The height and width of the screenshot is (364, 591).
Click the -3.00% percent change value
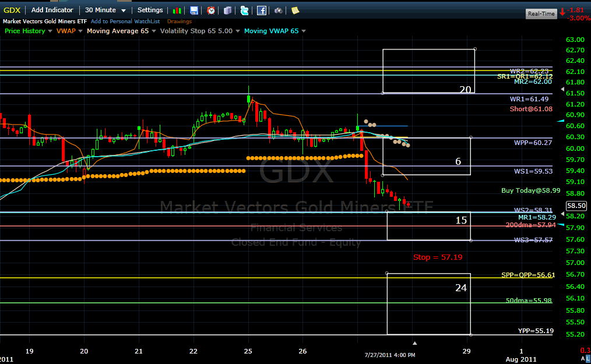coord(578,18)
